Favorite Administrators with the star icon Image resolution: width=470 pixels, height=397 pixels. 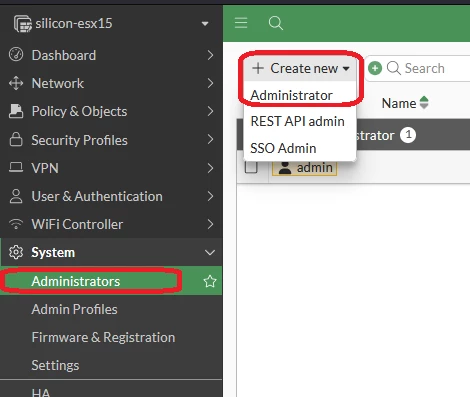(210, 281)
